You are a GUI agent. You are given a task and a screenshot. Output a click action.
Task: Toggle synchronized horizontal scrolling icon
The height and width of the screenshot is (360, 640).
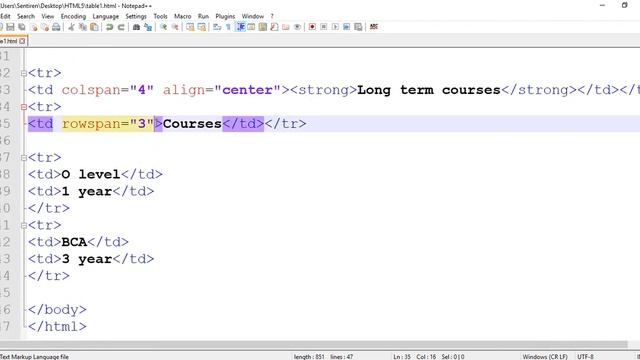[x=202, y=27]
